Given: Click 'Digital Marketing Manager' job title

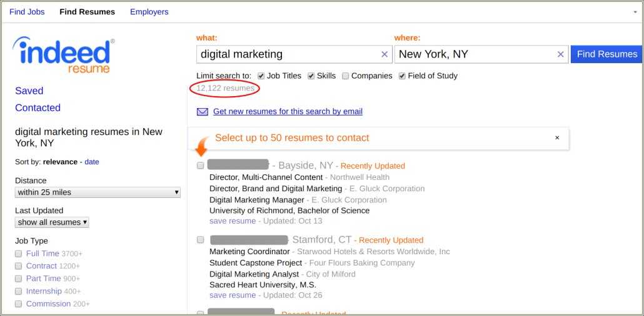Looking at the screenshot, I should 257,200.
